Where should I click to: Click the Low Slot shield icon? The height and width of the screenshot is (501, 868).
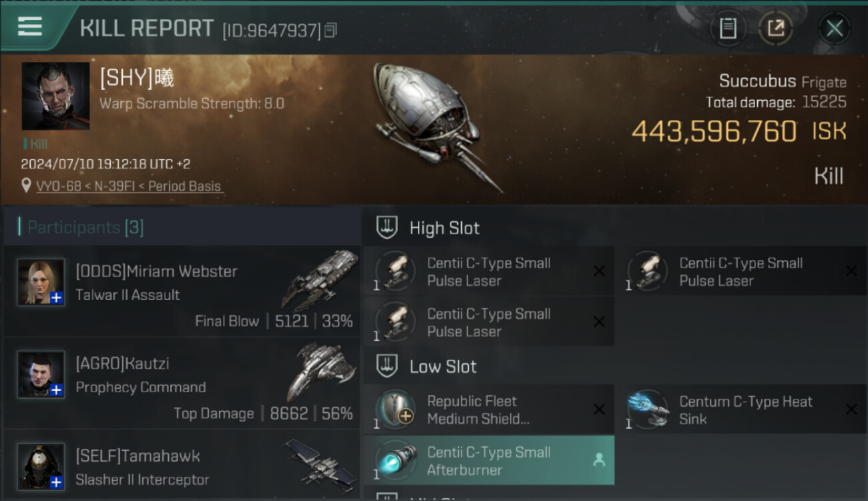387,366
